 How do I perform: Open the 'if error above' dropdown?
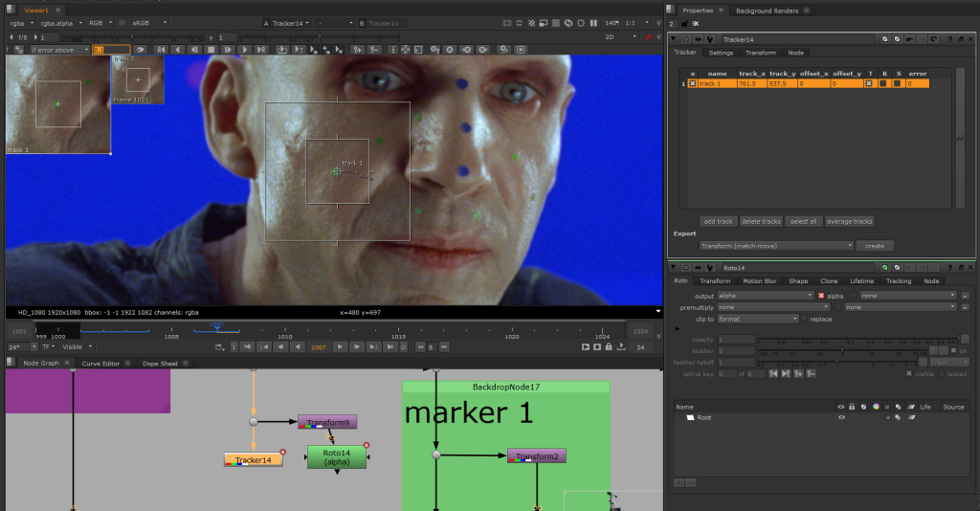(x=59, y=49)
